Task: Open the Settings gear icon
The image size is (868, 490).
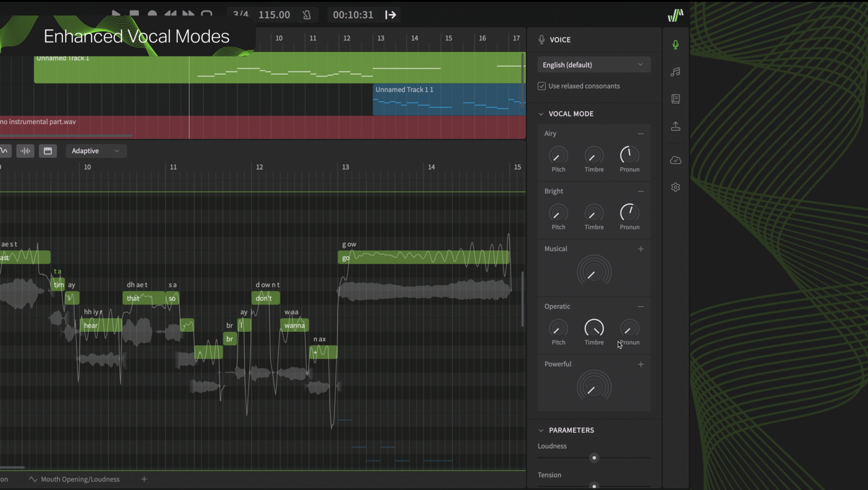Action: (675, 187)
